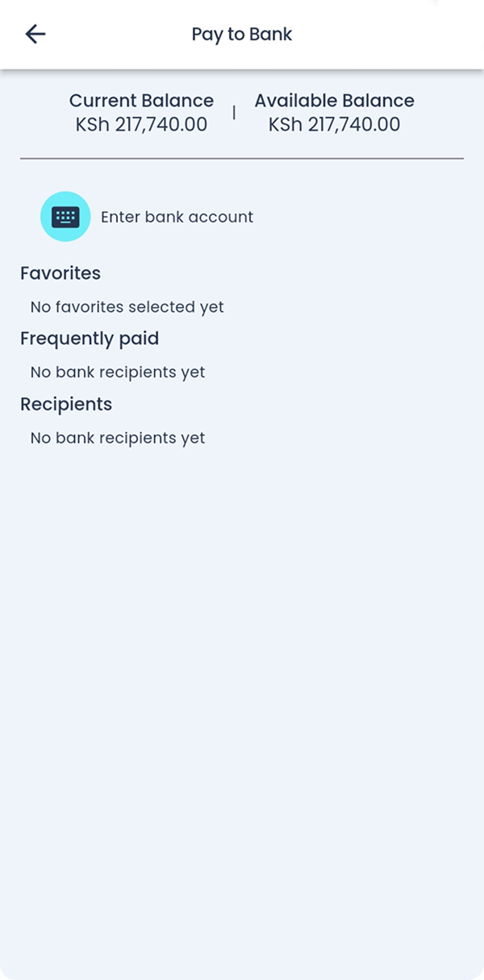Tap No bank recipients yet under Frequently paid
This screenshot has width=484, height=980.
coord(117,372)
